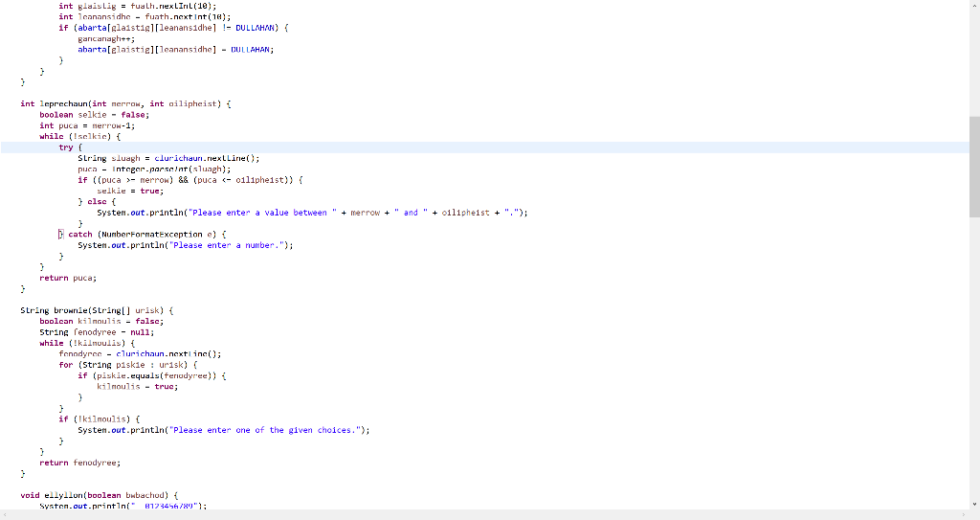Screen dimensions: 980x520
Task: Click the "Please enter a number." string
Action: (x=228, y=245)
